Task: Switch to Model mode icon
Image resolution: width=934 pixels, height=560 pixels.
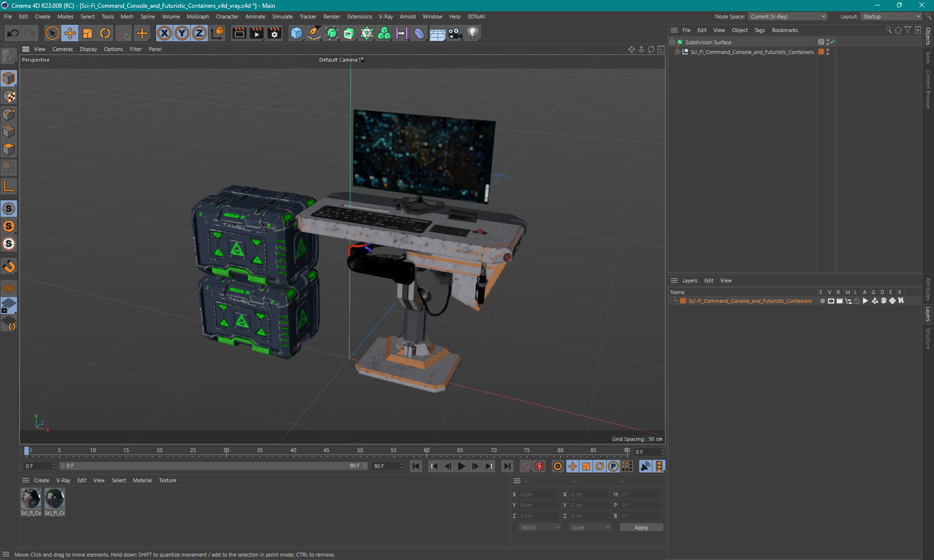Action: click(x=9, y=78)
